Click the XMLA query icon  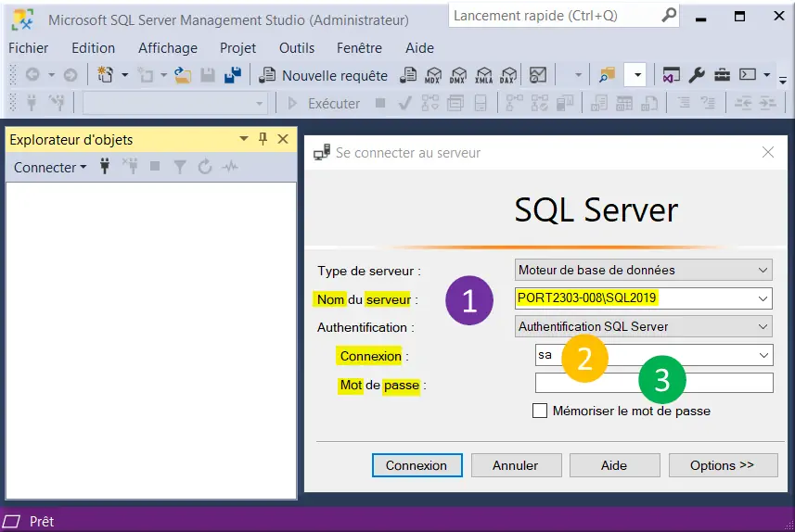[483, 75]
